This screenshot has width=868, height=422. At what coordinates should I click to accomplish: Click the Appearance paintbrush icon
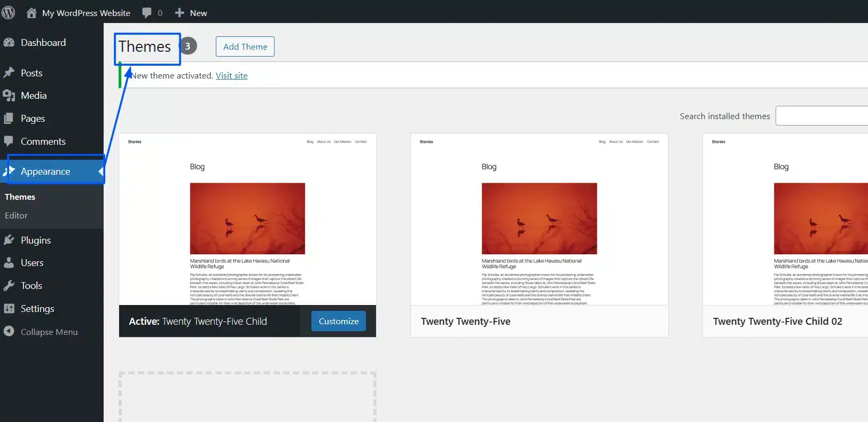(x=9, y=171)
